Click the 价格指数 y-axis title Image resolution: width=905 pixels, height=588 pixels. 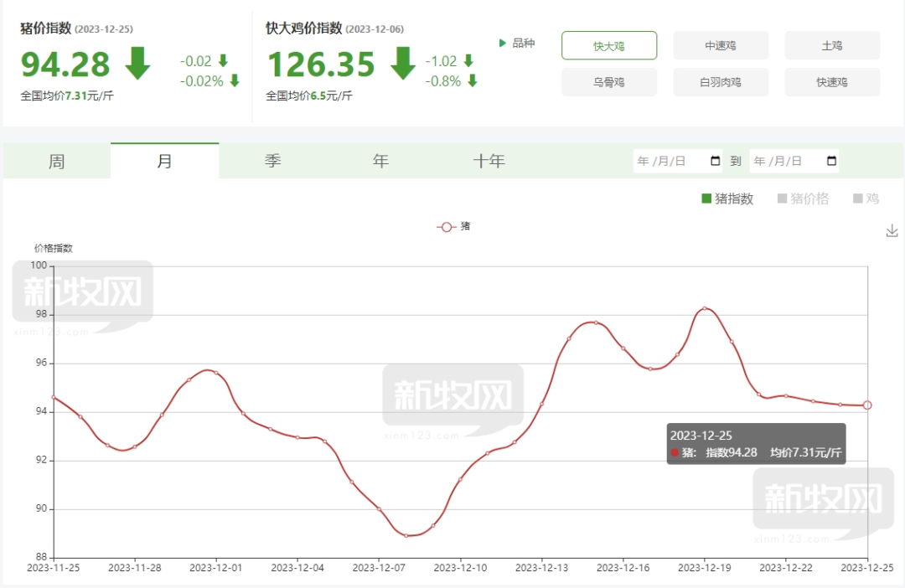point(53,248)
